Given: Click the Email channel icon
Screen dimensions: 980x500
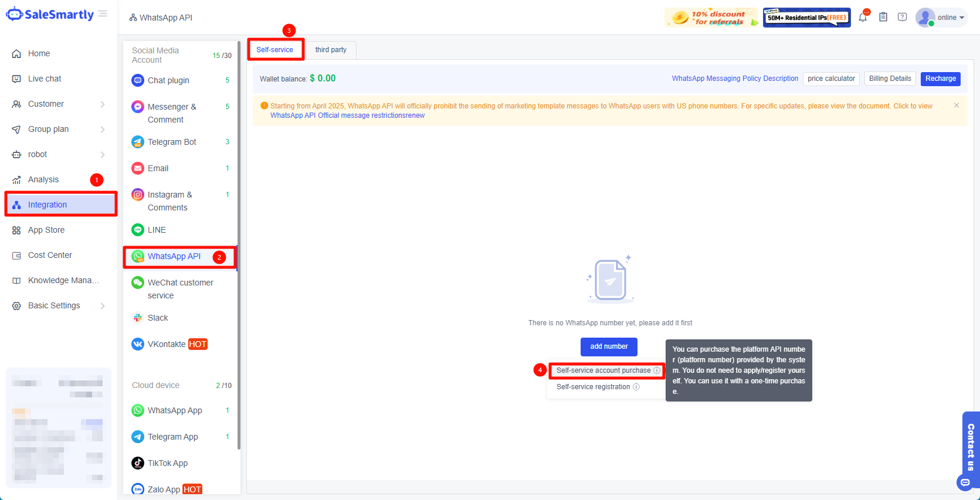Looking at the screenshot, I should pos(138,168).
